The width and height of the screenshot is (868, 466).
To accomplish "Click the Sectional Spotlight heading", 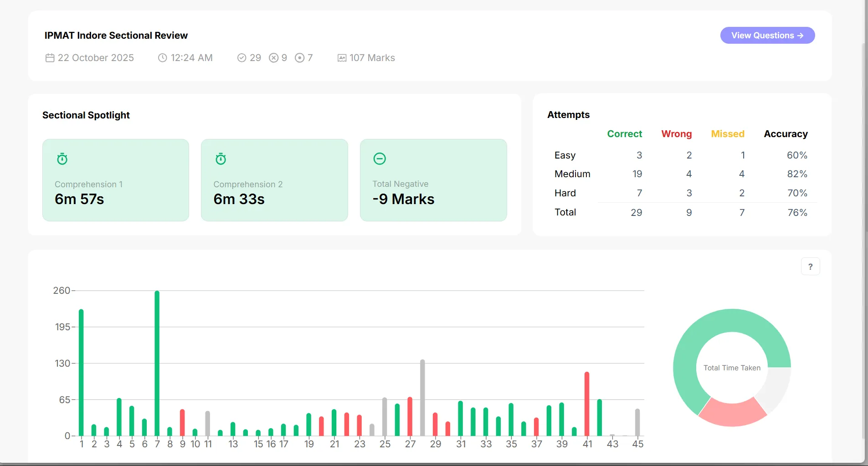I will [x=86, y=115].
